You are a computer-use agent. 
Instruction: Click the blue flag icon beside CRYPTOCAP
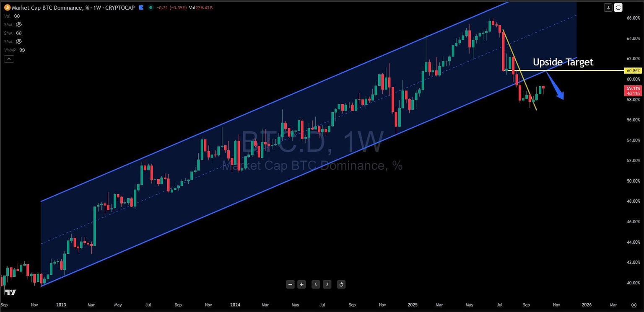click(141, 8)
